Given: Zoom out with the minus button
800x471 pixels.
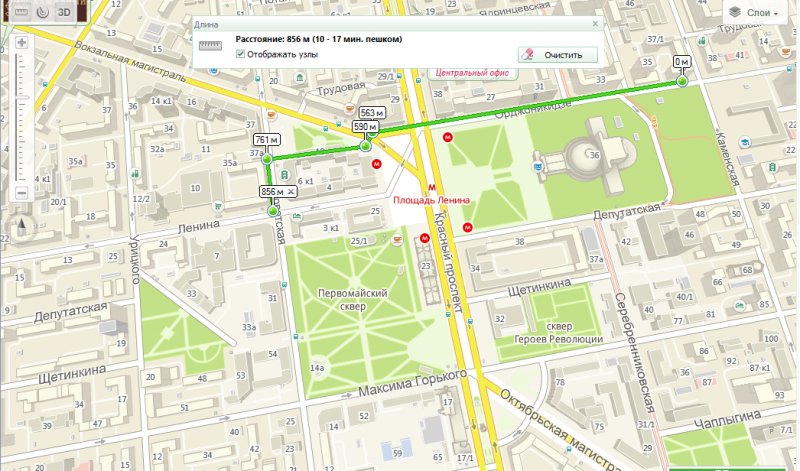Looking at the screenshot, I should coord(21,193).
